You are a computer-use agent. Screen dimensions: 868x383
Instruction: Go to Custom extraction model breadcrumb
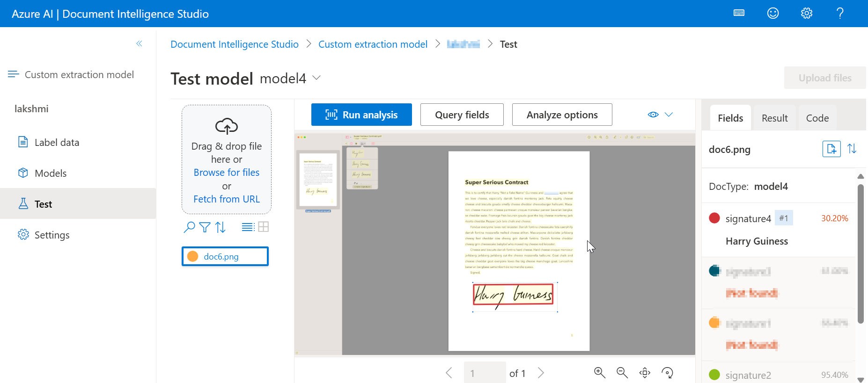tap(373, 44)
